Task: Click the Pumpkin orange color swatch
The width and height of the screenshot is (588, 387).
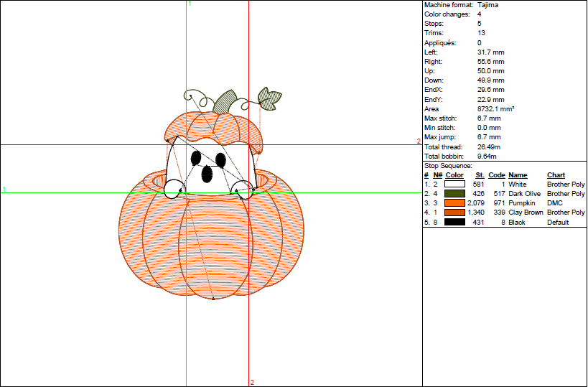Action: (454, 203)
